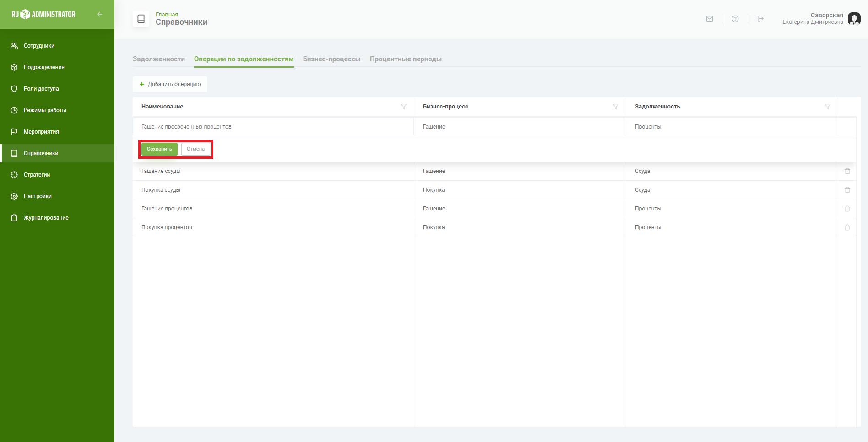Viewport: 868px width, 442px height.
Task: Click the Настройки gear icon
Action: click(x=14, y=196)
